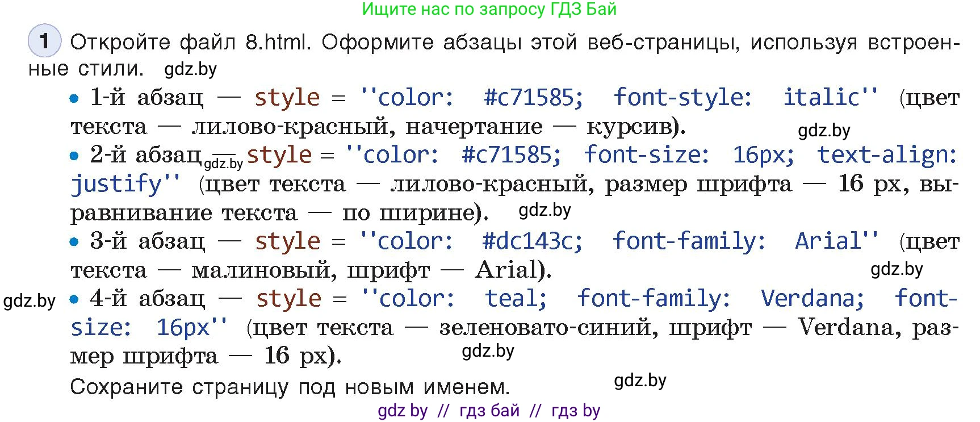Select the text "3-й абзац"
This screenshot has height=422, width=980.
[x=148, y=241]
